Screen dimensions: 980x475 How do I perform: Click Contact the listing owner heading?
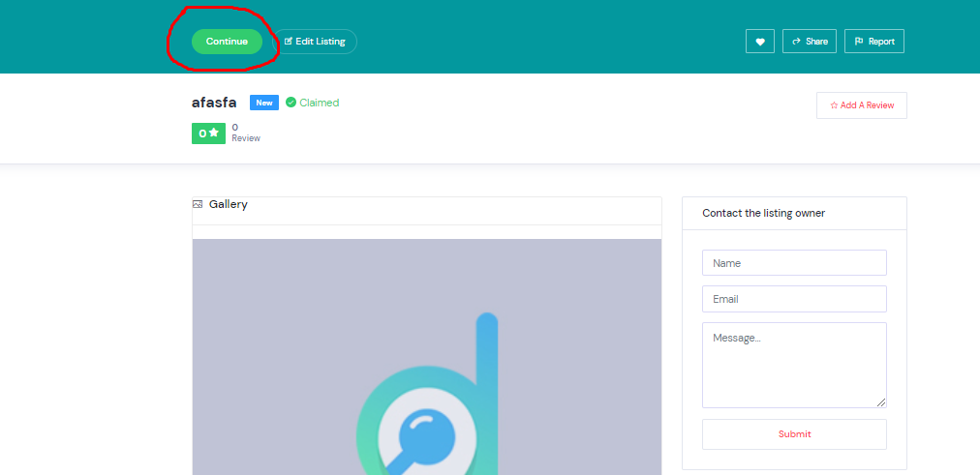point(764,214)
